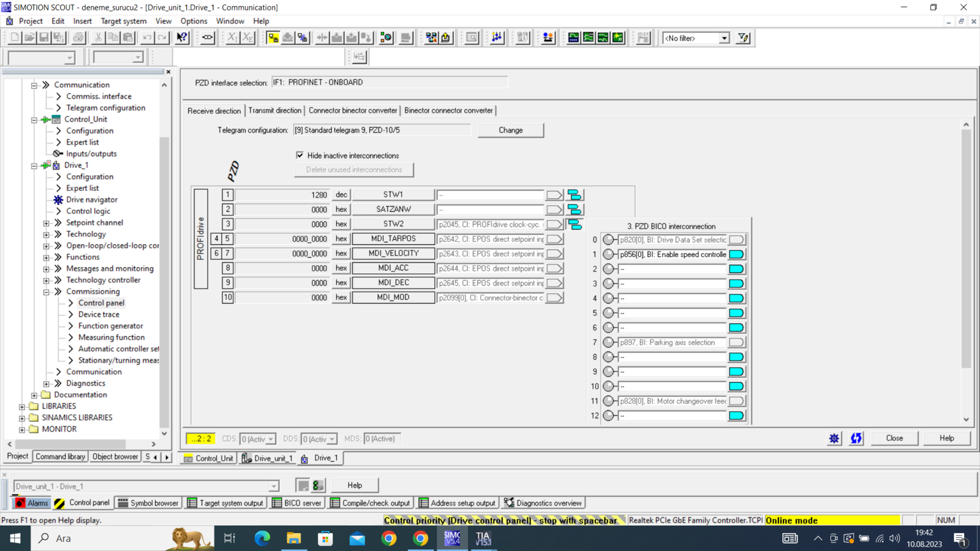Open the Target system menu
Viewport: 980px width, 551px height.
(x=124, y=21)
